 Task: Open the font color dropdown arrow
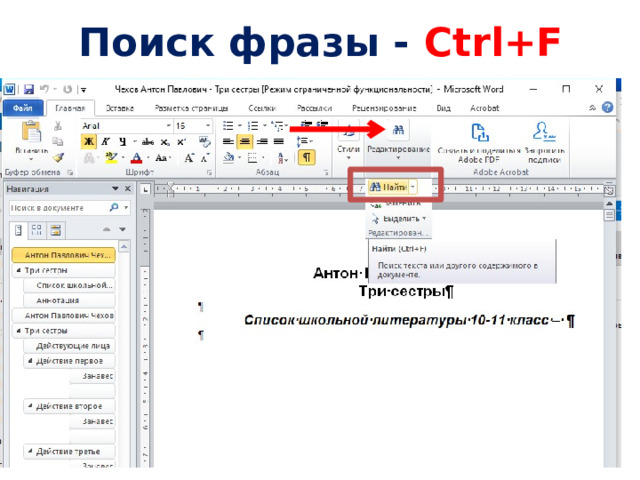(148, 158)
